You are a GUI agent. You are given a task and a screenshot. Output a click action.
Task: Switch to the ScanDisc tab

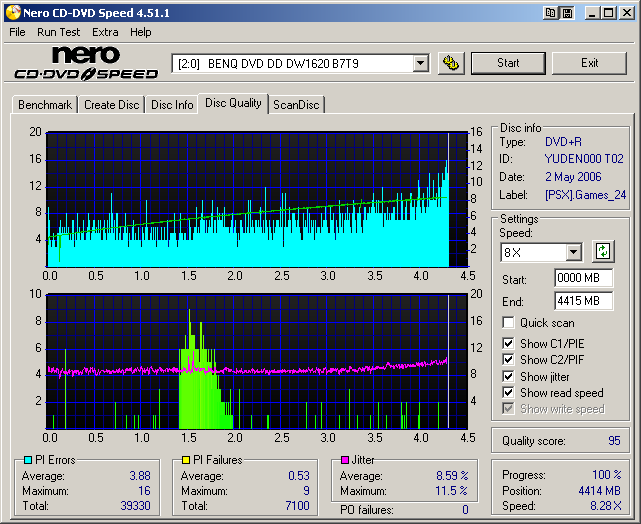[297, 105]
